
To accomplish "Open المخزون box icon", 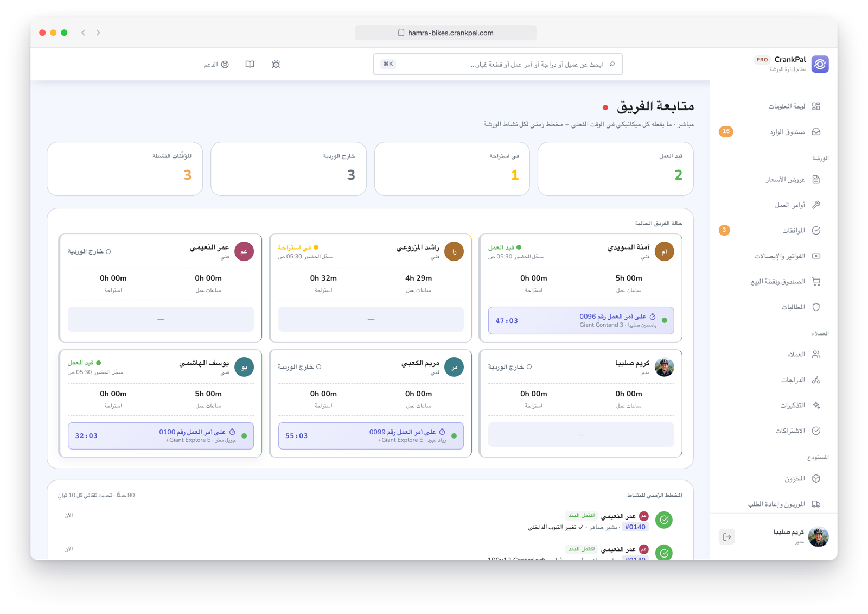I will click(x=816, y=479).
